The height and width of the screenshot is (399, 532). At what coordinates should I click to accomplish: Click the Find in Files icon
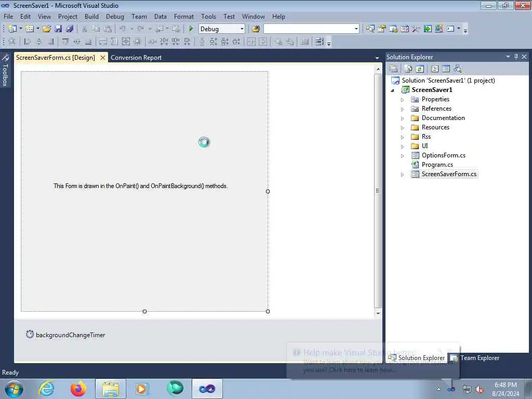pyautogui.click(x=256, y=29)
